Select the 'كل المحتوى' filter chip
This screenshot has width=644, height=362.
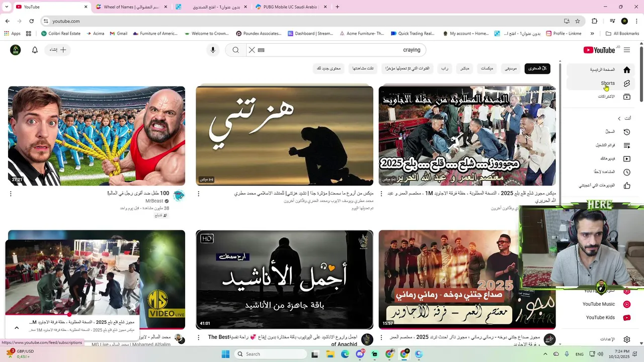pos(537,68)
